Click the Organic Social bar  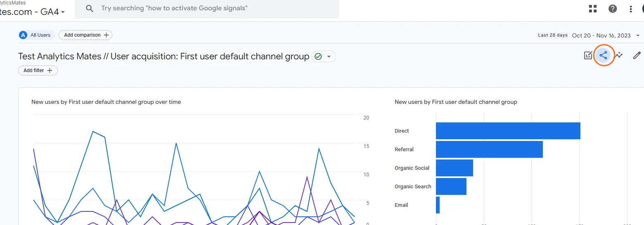point(455,168)
